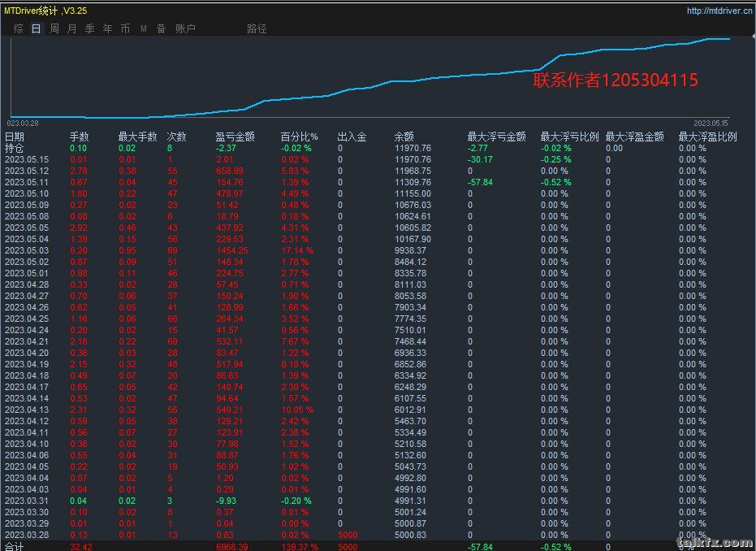Click profit value 1454.25 on 2023.05.03
This screenshot has width=756, height=551.
pos(232,250)
